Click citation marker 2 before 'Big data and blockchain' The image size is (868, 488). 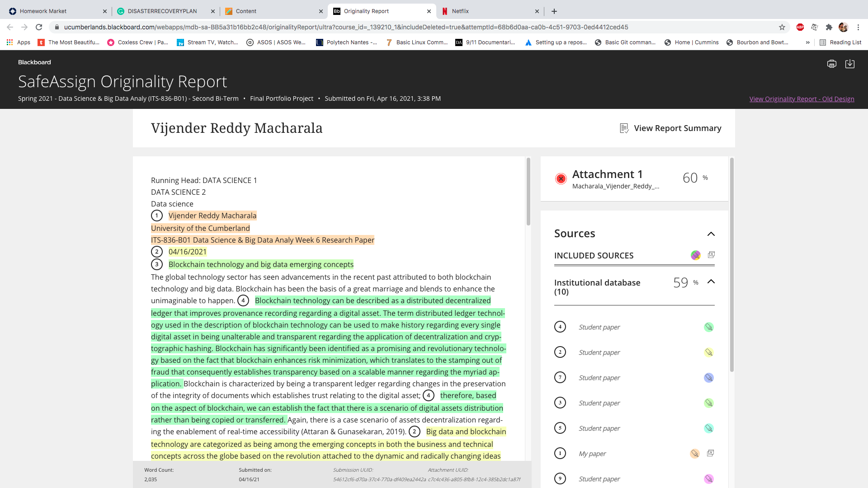415,432
